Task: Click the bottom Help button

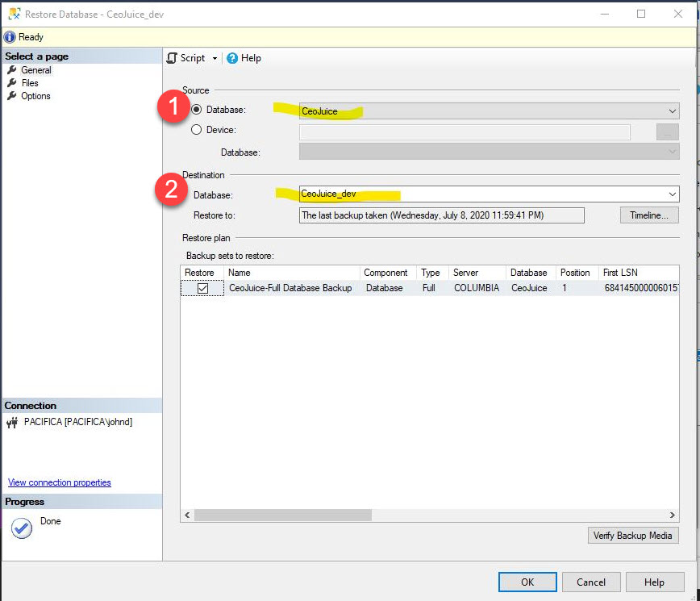Action: click(655, 582)
